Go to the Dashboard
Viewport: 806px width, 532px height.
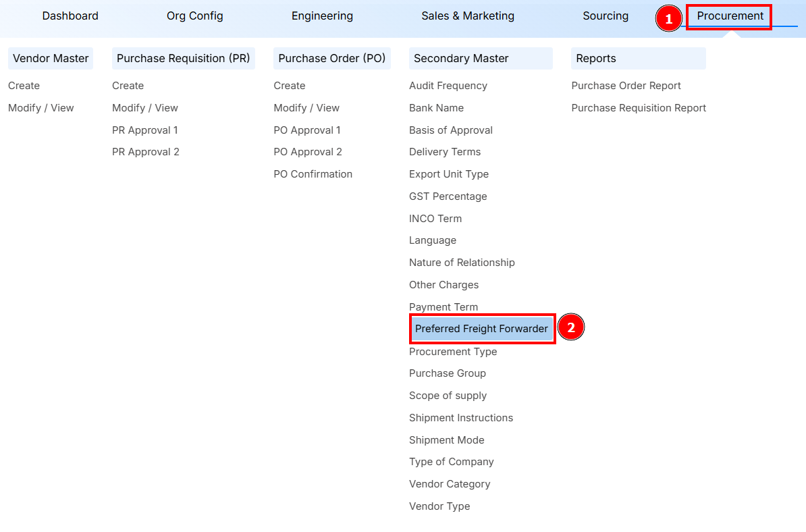[x=70, y=16]
